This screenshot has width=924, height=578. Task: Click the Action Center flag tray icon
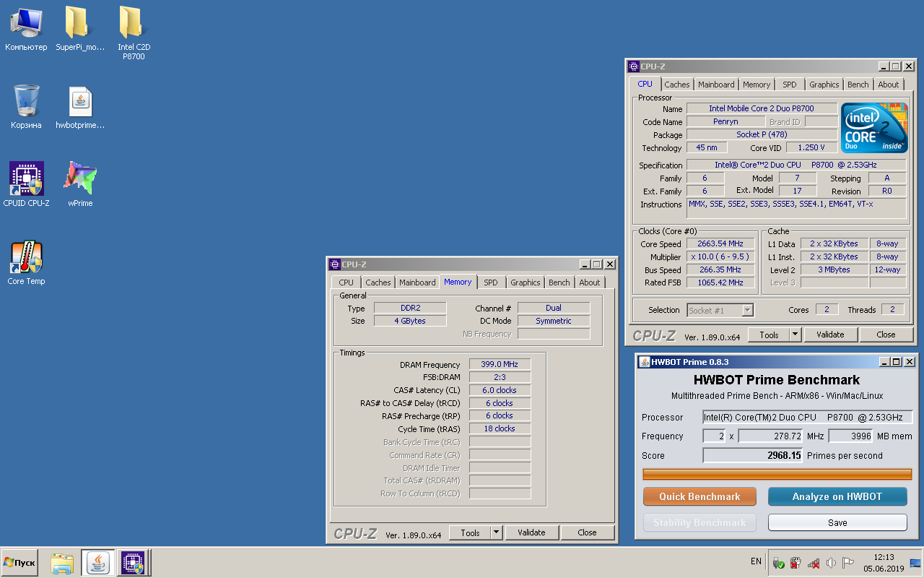point(848,562)
